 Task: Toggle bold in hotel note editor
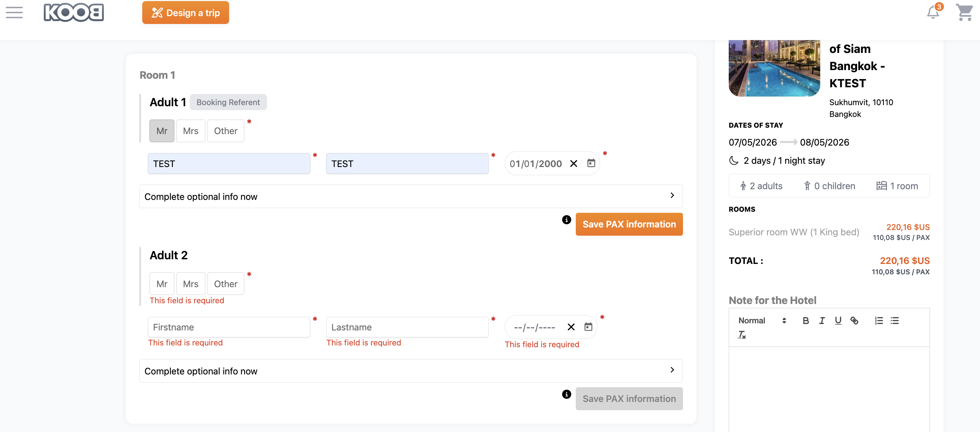(805, 320)
